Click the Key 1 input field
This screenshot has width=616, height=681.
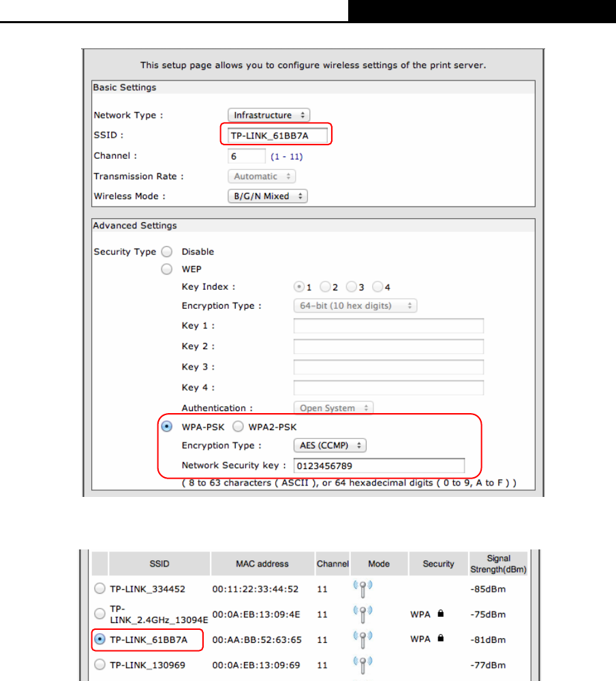point(388,326)
